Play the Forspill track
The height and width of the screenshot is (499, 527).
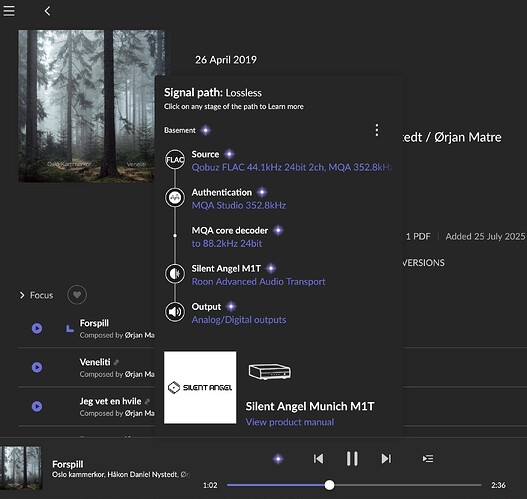[37, 328]
